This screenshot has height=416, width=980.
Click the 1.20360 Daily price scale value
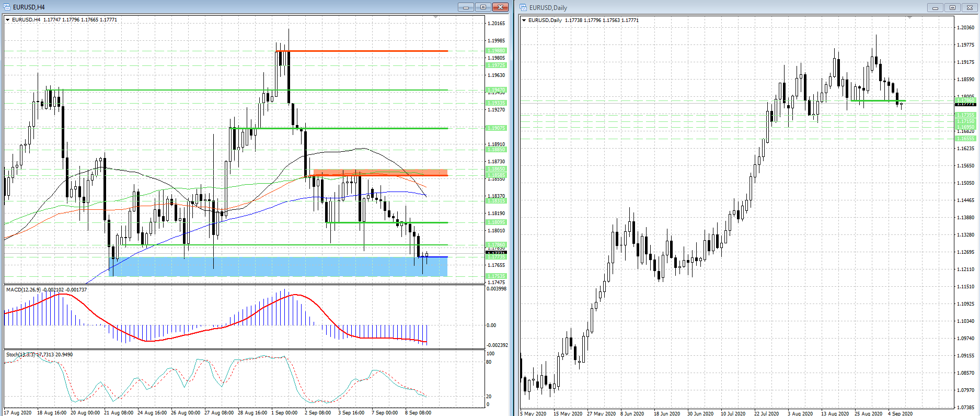pos(965,28)
